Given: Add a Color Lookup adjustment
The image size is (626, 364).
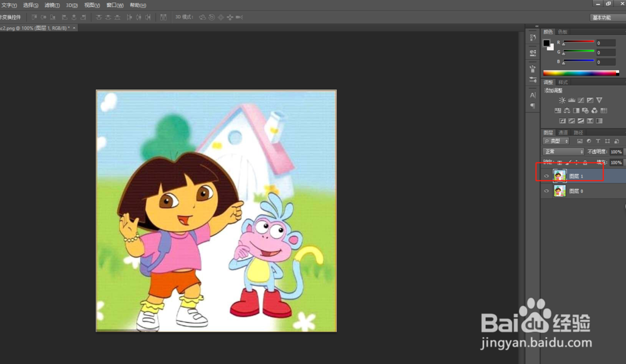Looking at the screenshot, I should point(603,111).
